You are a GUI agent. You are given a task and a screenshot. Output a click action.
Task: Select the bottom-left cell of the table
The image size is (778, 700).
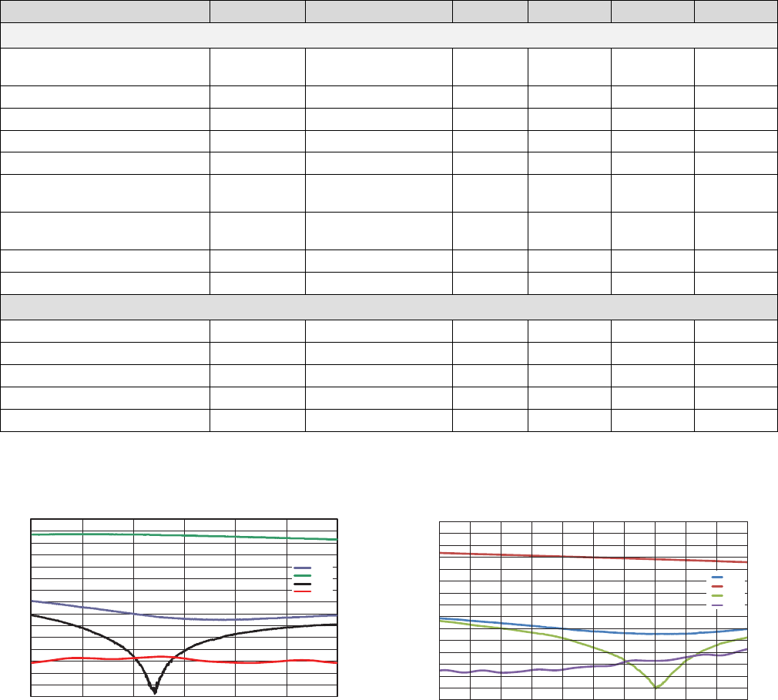pyautogui.click(x=106, y=420)
